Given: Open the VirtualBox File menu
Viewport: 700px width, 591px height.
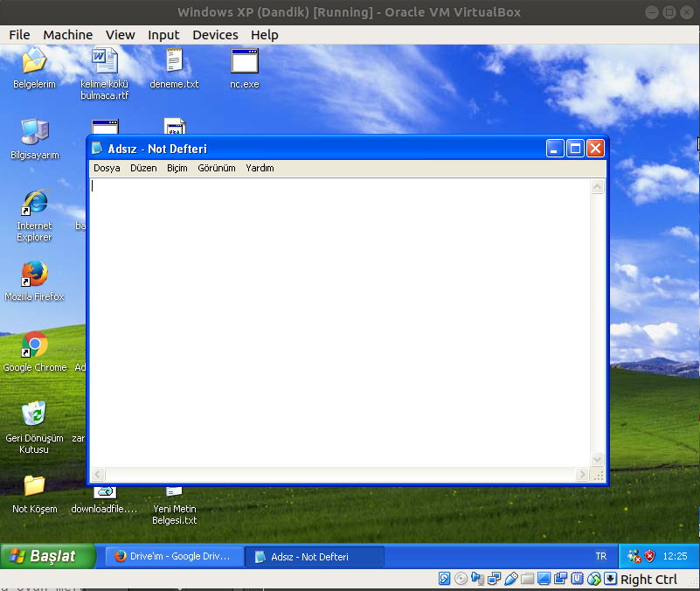Looking at the screenshot, I should click(19, 35).
